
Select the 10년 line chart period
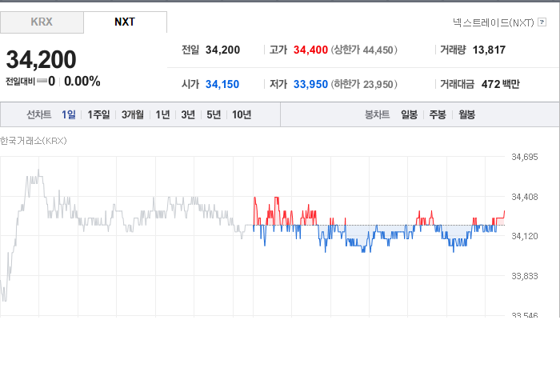[242, 114]
